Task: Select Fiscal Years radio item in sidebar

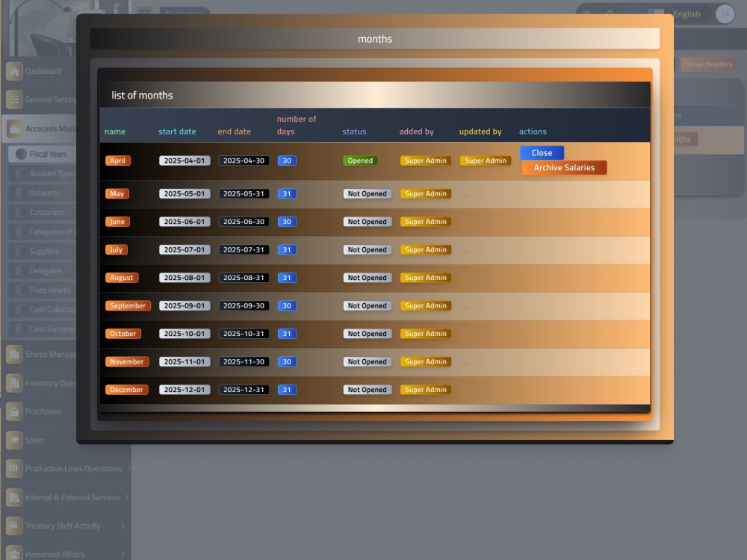Action: [x=43, y=154]
